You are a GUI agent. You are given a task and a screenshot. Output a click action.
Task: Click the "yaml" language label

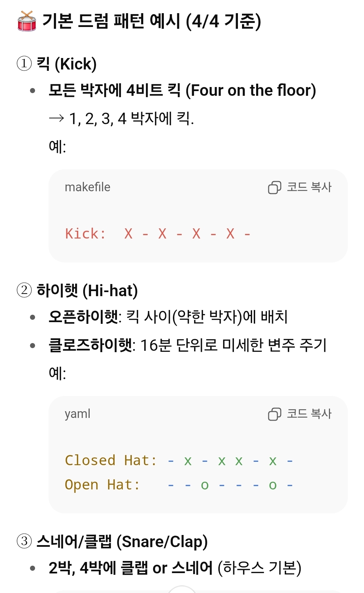click(x=78, y=414)
